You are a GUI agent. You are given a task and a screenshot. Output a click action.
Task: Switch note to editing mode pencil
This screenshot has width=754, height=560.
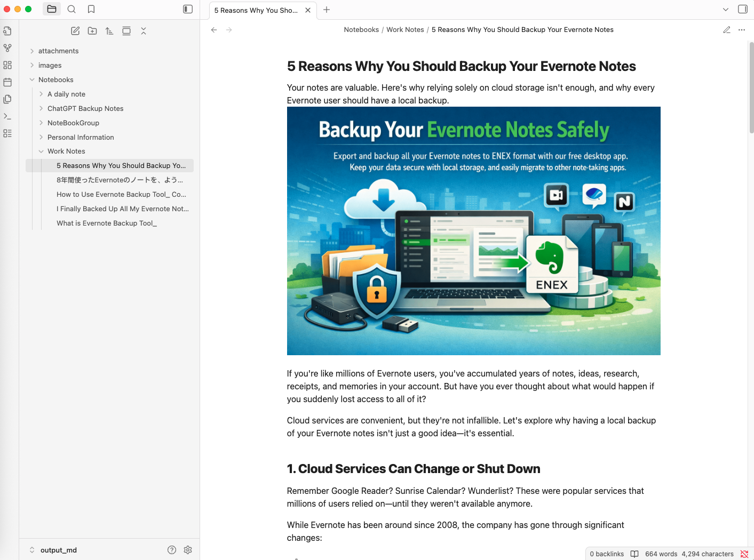pos(726,30)
